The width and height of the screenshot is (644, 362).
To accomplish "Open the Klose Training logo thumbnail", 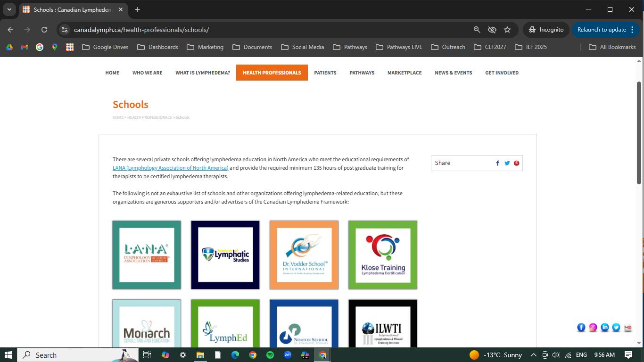I will 383,255.
